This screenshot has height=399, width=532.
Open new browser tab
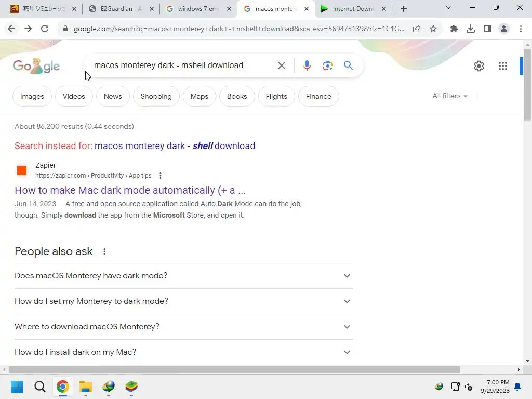pyautogui.click(x=403, y=9)
